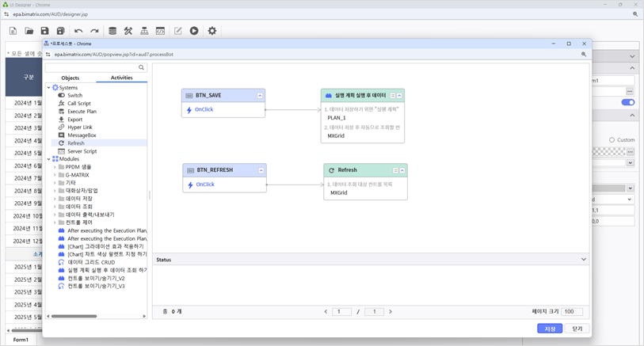The height and width of the screenshot is (346, 644).
Task: Collapse the Systems tree group
Action: (48, 88)
